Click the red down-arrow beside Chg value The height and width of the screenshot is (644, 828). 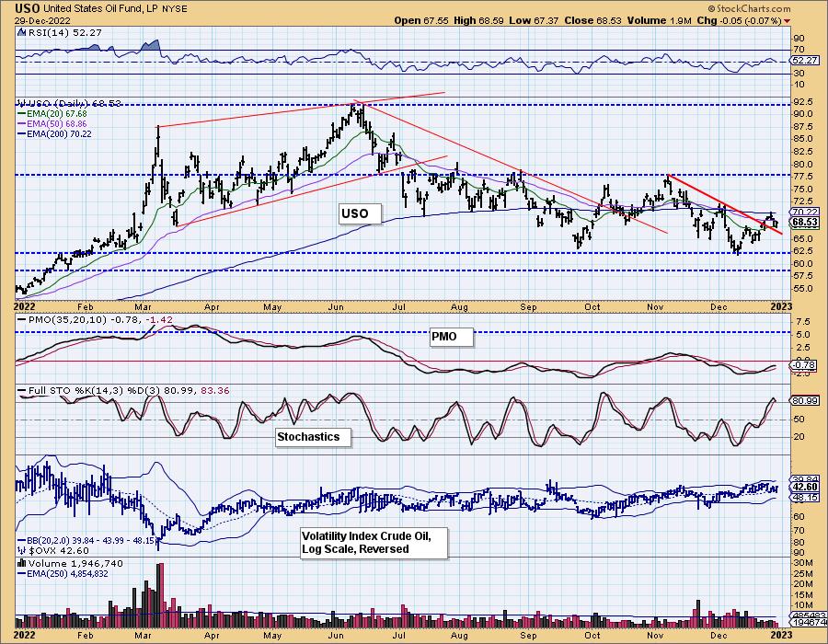click(788, 21)
